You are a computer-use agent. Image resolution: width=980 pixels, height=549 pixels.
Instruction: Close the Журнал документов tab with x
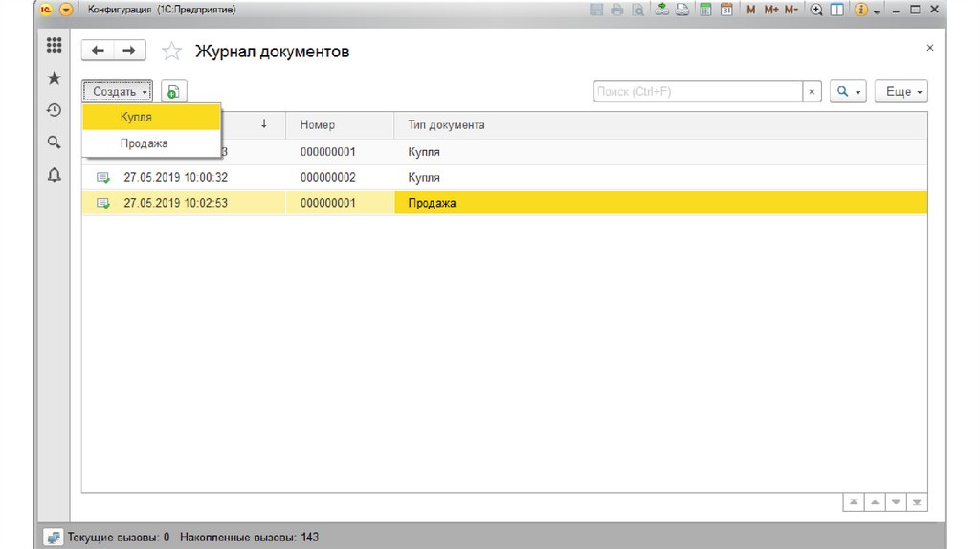[x=930, y=48]
